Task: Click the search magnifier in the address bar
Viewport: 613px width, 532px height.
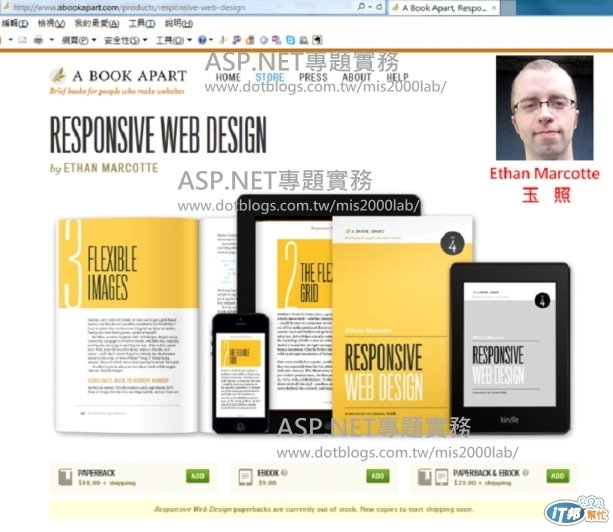Action: point(362,7)
